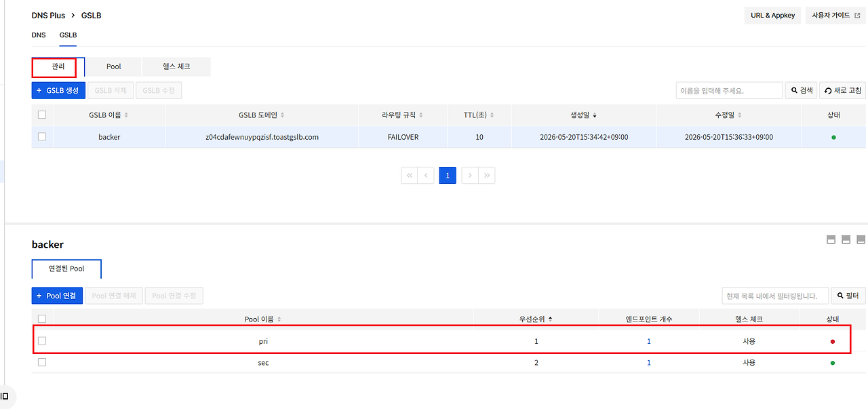868x409 pixels.
Task: Click page number 1 in pagination
Action: [x=448, y=176]
